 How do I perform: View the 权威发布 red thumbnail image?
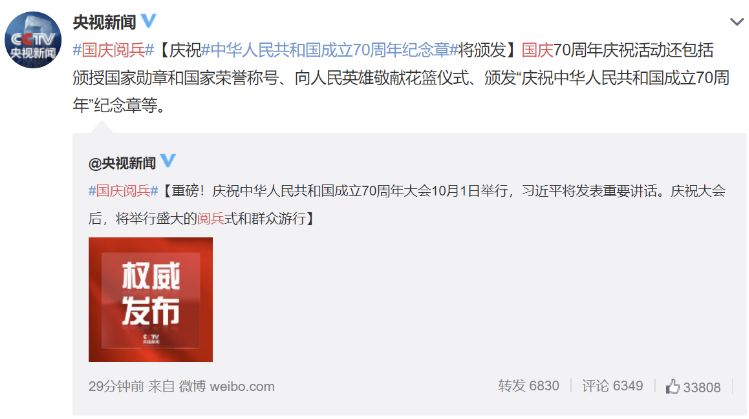pyautogui.click(x=151, y=300)
